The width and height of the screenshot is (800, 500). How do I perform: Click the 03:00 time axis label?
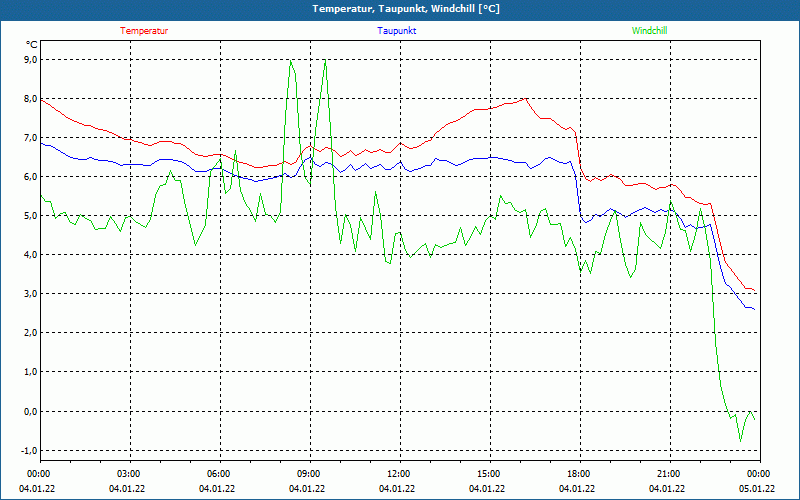[x=129, y=474]
